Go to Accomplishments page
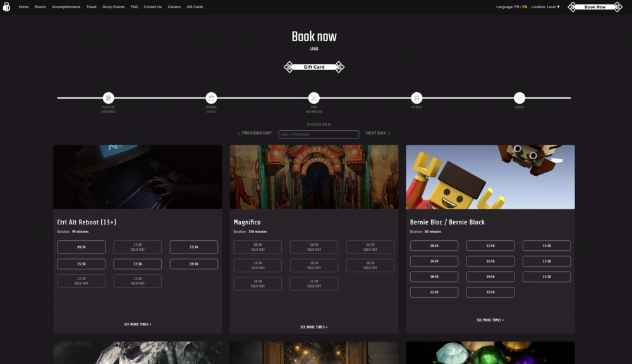Image resolution: width=632 pixels, height=364 pixels. coord(66,7)
